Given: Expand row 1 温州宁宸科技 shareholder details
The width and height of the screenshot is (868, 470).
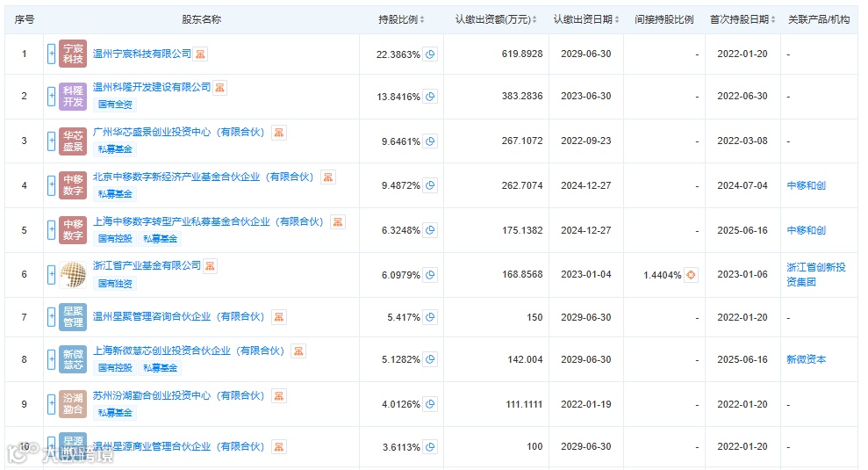Looking at the screenshot, I should point(51,54).
